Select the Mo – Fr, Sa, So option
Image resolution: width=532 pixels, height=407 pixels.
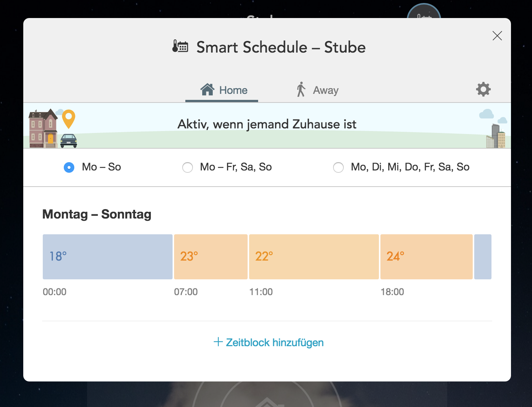pyautogui.click(x=188, y=167)
